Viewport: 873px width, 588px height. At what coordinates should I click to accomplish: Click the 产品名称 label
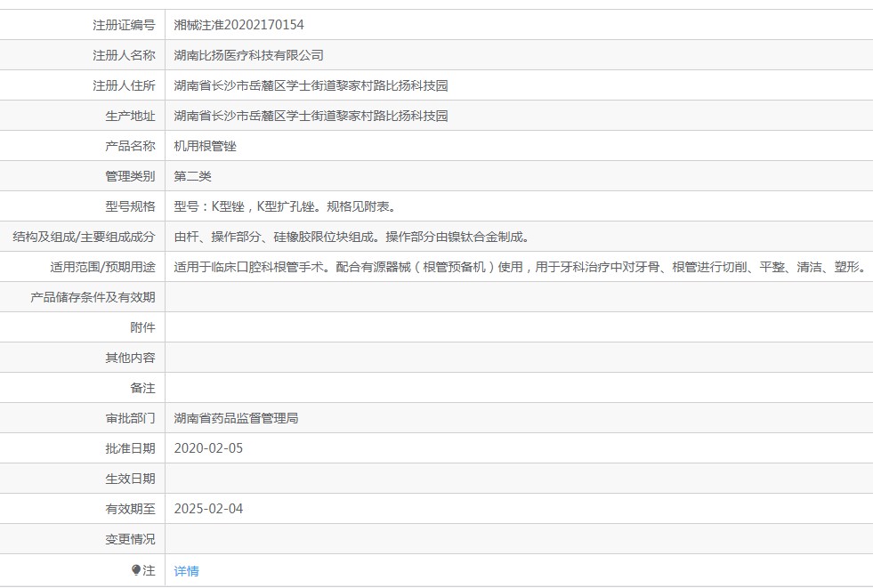click(x=130, y=146)
